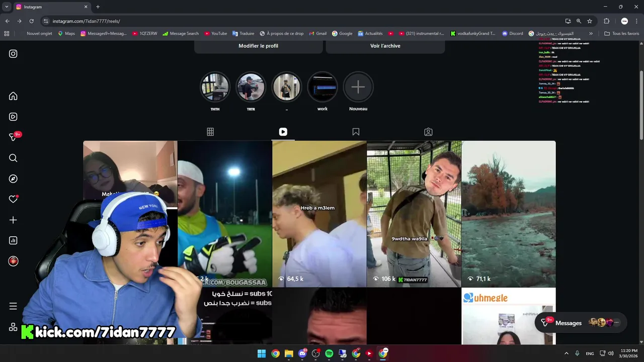
Task: Open the YouTube bookmark
Action: tap(215, 34)
